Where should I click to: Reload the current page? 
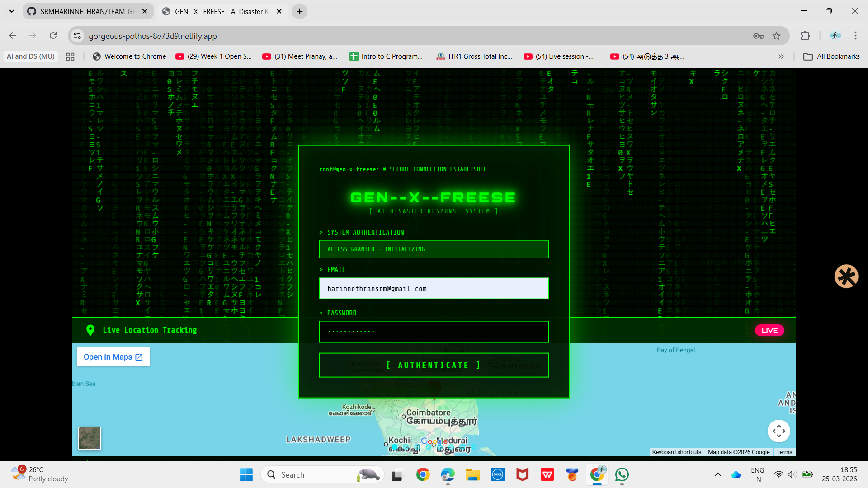(x=53, y=36)
